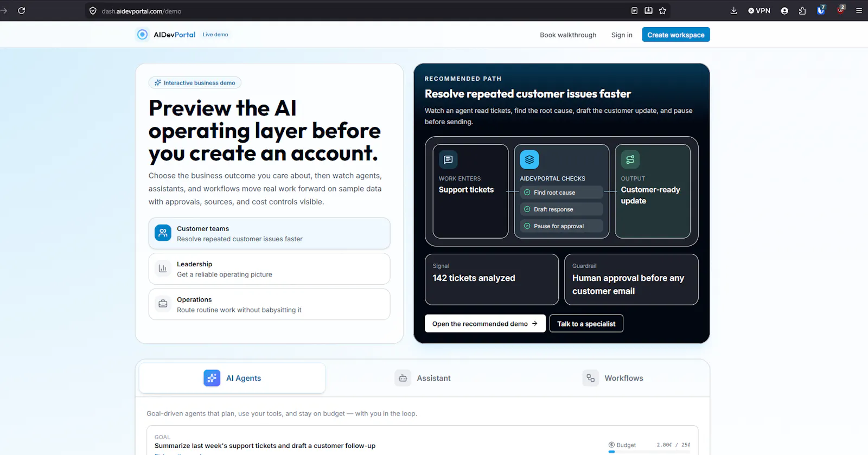Click the budget value 2.00¢ / 25¢
The image size is (868, 455).
(673, 445)
